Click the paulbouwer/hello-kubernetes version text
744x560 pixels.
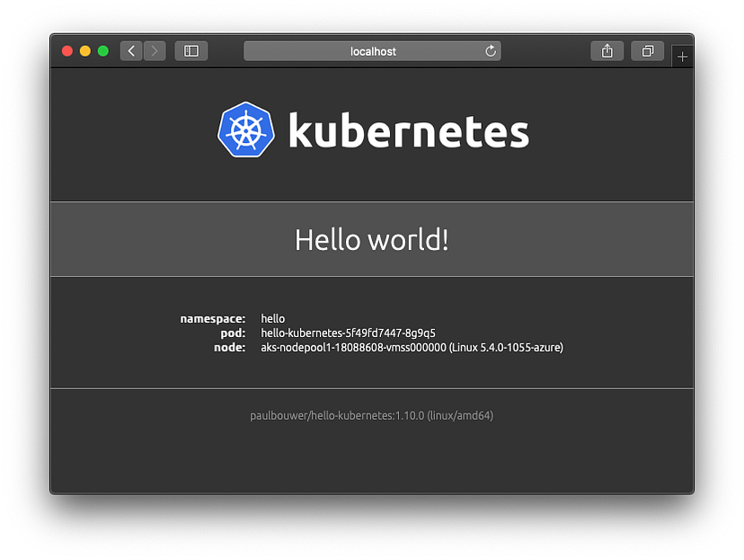pyautogui.click(x=372, y=415)
